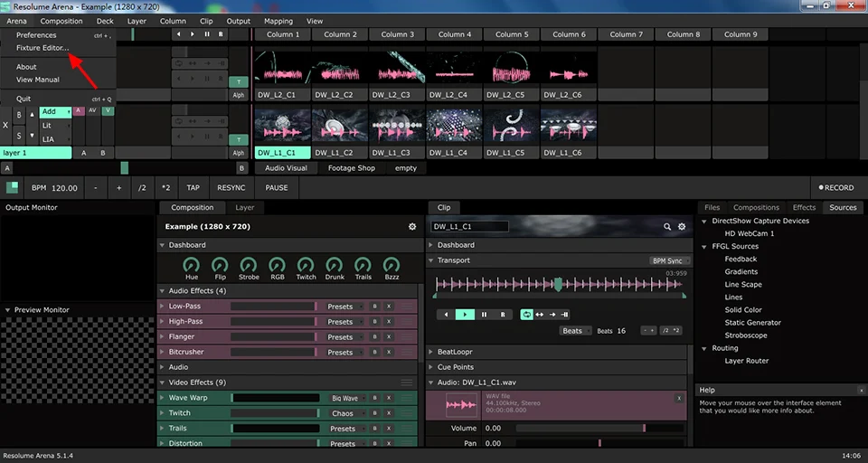The height and width of the screenshot is (463, 868).
Task: Halve the BPM with /2
Action: click(x=142, y=188)
